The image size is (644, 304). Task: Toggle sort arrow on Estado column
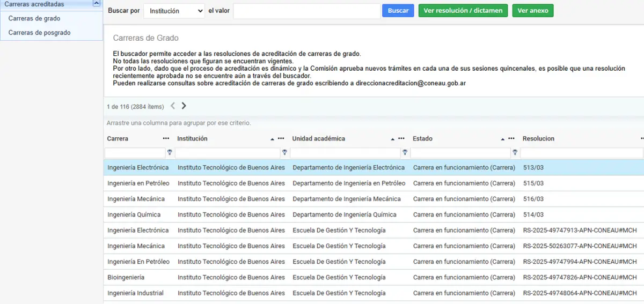(502, 139)
